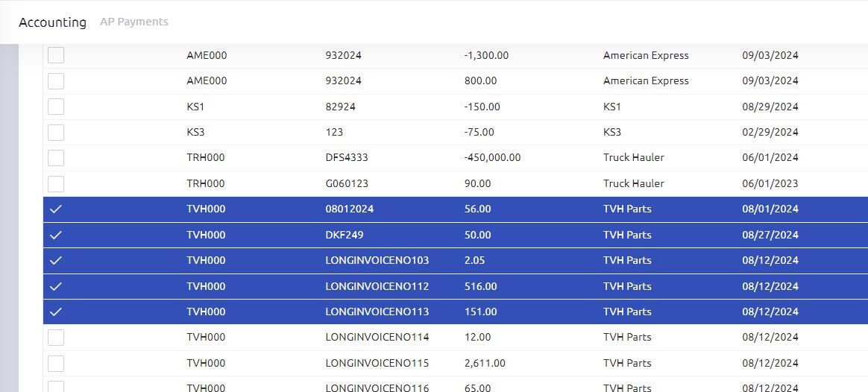Image resolution: width=868 pixels, height=392 pixels.
Task: Click the AP Payments breadcrumb
Action: (x=134, y=22)
